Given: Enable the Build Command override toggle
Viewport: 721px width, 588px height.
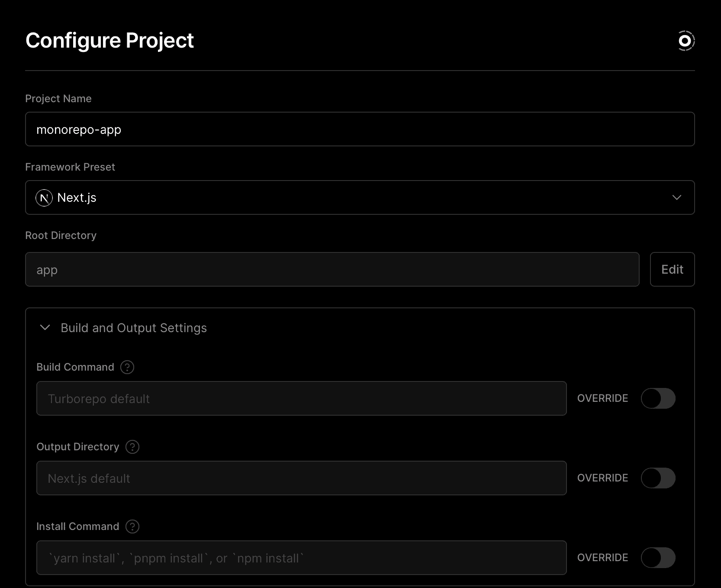Looking at the screenshot, I should click(658, 398).
